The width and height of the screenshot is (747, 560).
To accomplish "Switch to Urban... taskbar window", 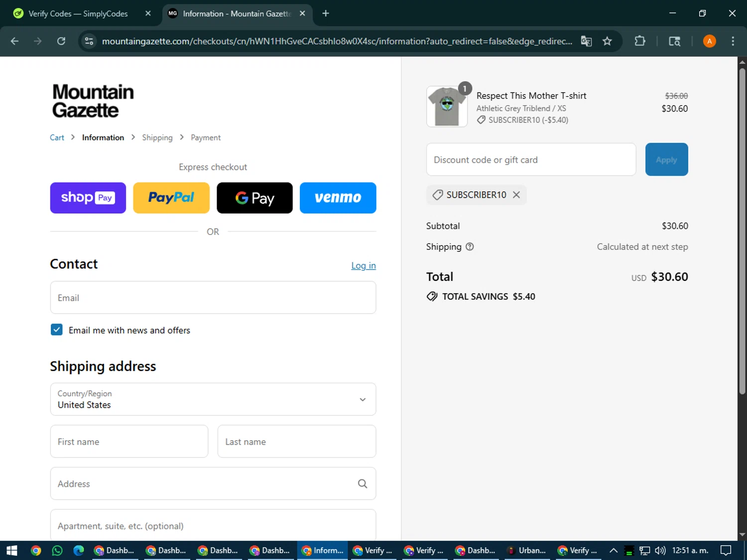I will (526, 550).
